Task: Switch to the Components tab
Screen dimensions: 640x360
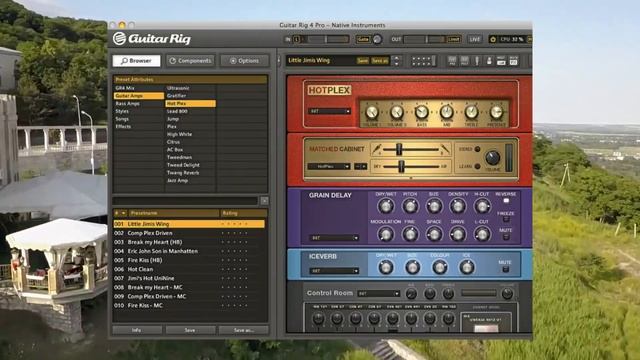Action: [191, 61]
